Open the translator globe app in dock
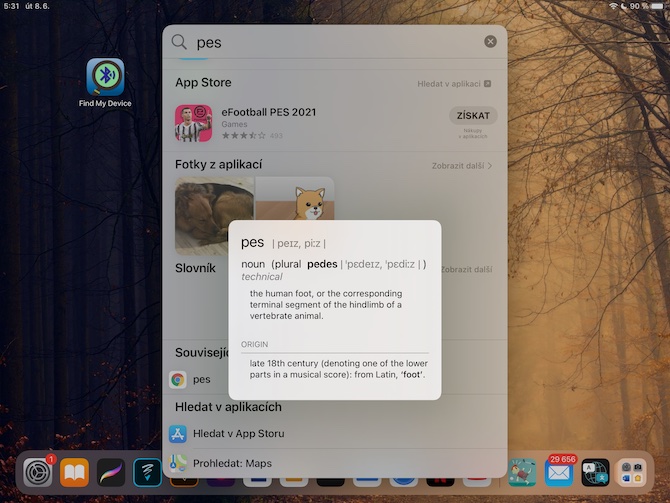 [x=596, y=473]
